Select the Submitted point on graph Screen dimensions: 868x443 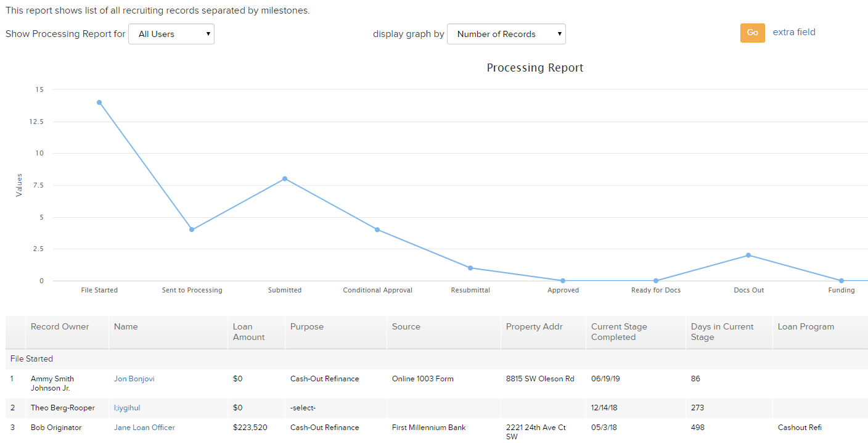click(x=285, y=179)
